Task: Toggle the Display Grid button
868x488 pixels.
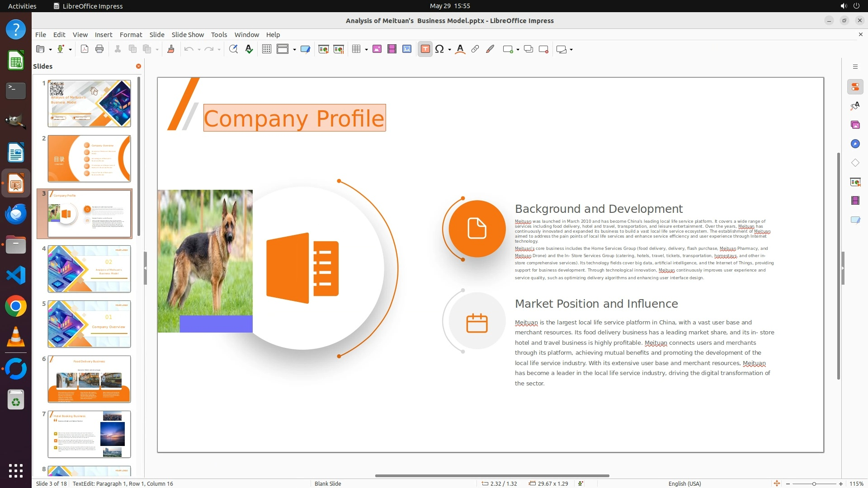Action: pos(267,49)
